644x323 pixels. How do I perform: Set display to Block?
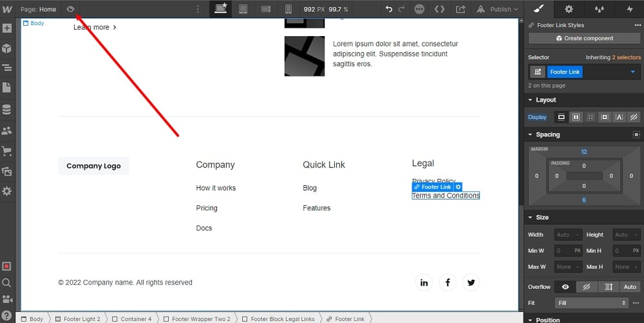coord(561,117)
